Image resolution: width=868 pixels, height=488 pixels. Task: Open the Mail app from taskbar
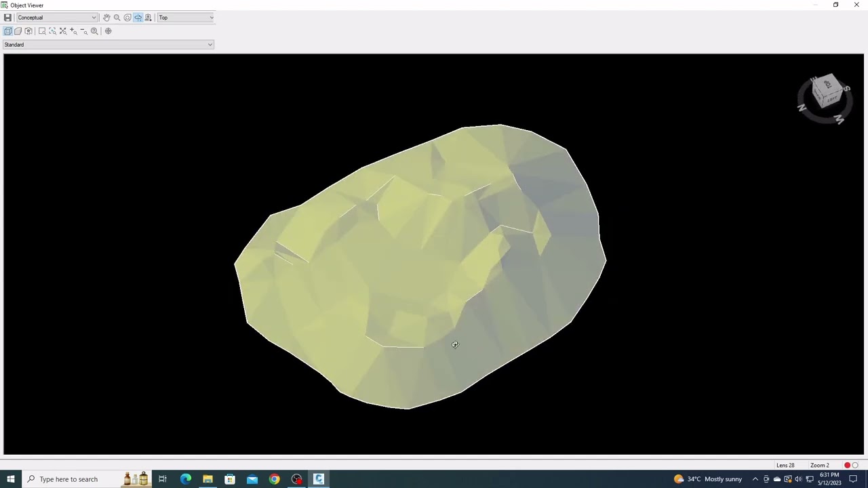pyautogui.click(x=252, y=479)
